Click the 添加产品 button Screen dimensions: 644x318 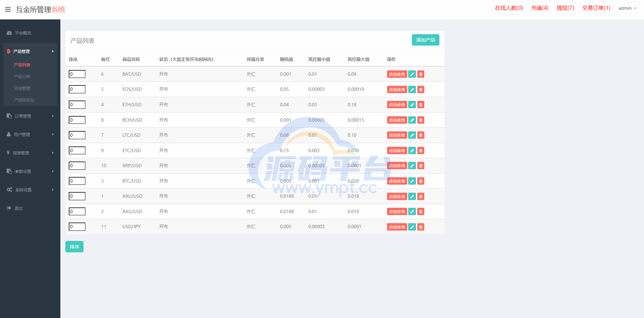(425, 40)
